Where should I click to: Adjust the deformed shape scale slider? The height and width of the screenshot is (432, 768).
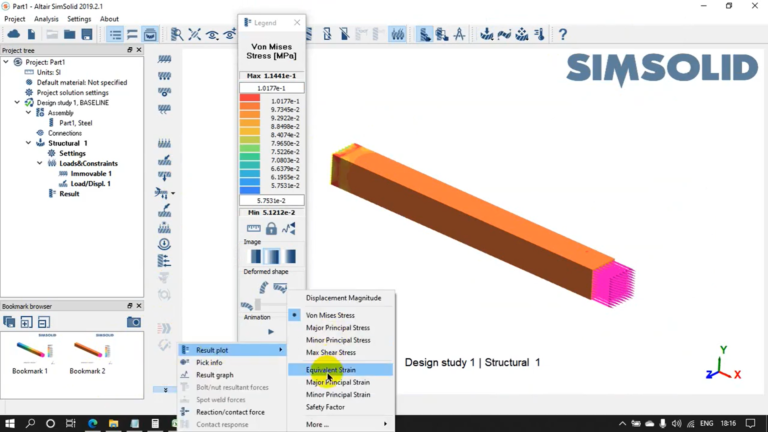tap(258, 305)
